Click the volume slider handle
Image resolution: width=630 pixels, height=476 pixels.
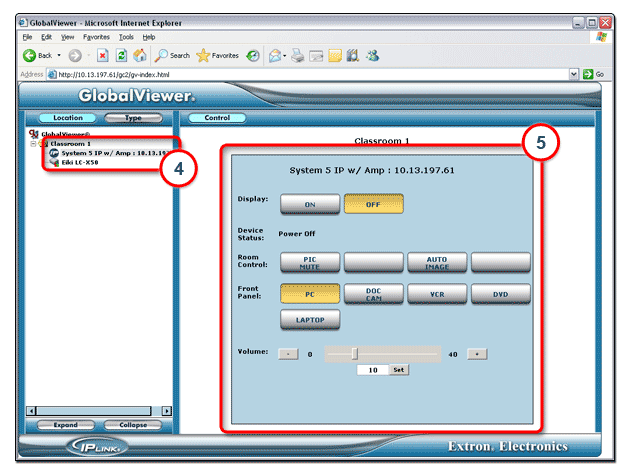(x=354, y=353)
